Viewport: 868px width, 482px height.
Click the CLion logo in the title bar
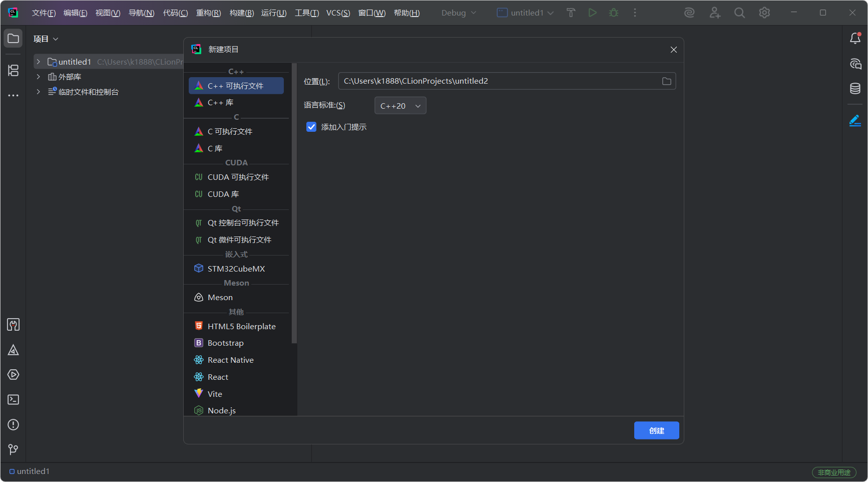[13, 13]
